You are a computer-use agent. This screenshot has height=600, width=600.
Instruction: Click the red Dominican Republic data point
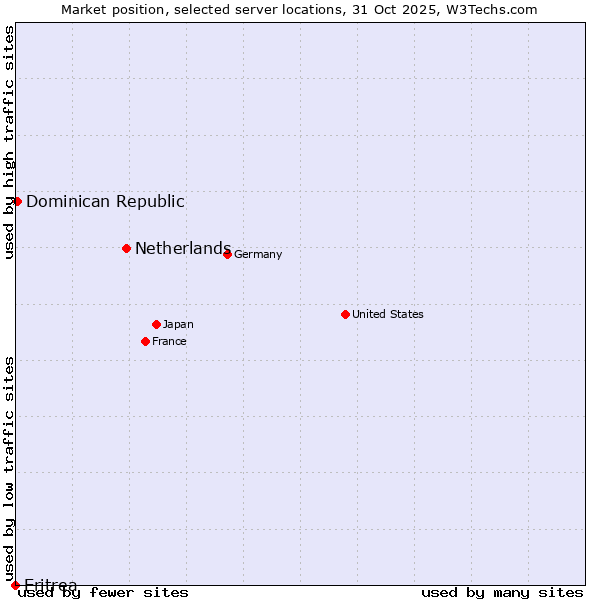[x=17, y=201]
